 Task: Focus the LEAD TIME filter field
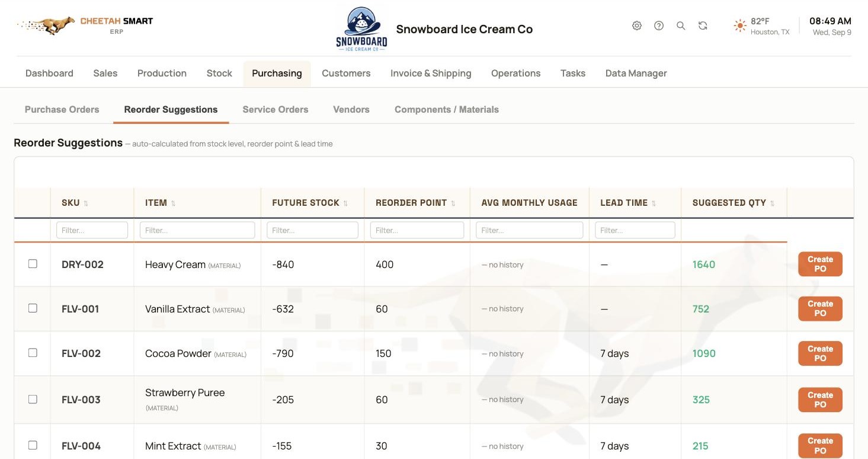pyautogui.click(x=635, y=230)
